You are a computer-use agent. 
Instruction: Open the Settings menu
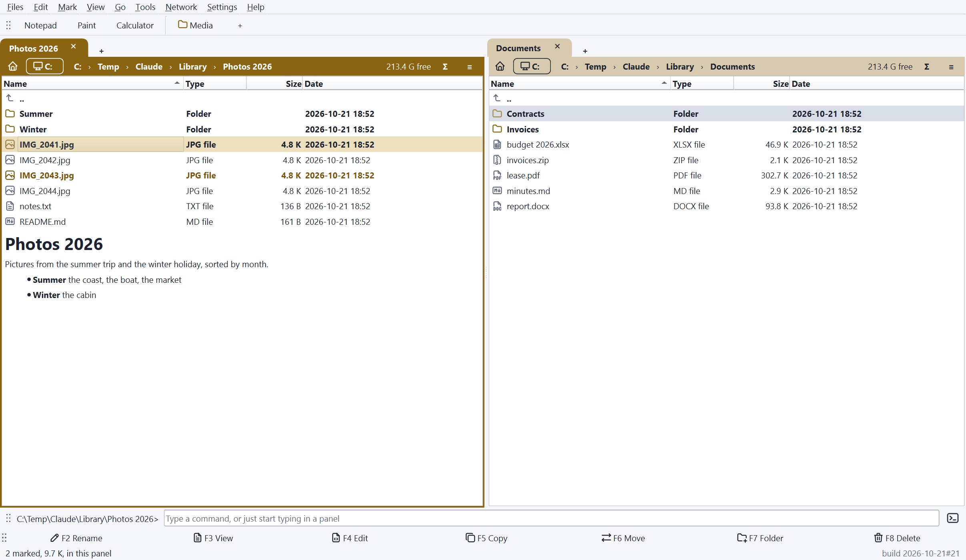(x=222, y=7)
